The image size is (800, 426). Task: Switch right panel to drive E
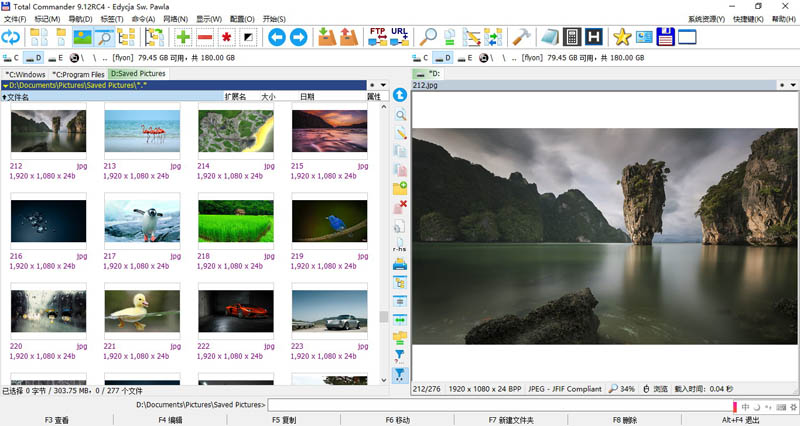pyautogui.click(x=464, y=58)
